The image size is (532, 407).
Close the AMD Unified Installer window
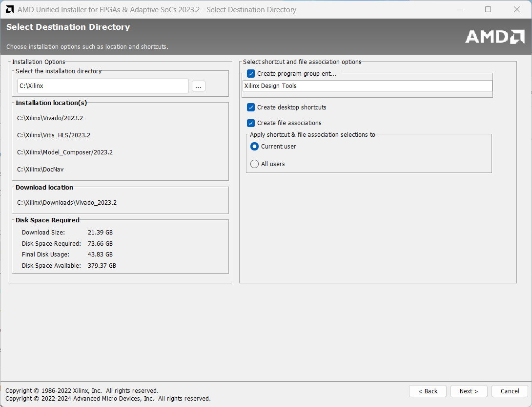click(x=517, y=9)
